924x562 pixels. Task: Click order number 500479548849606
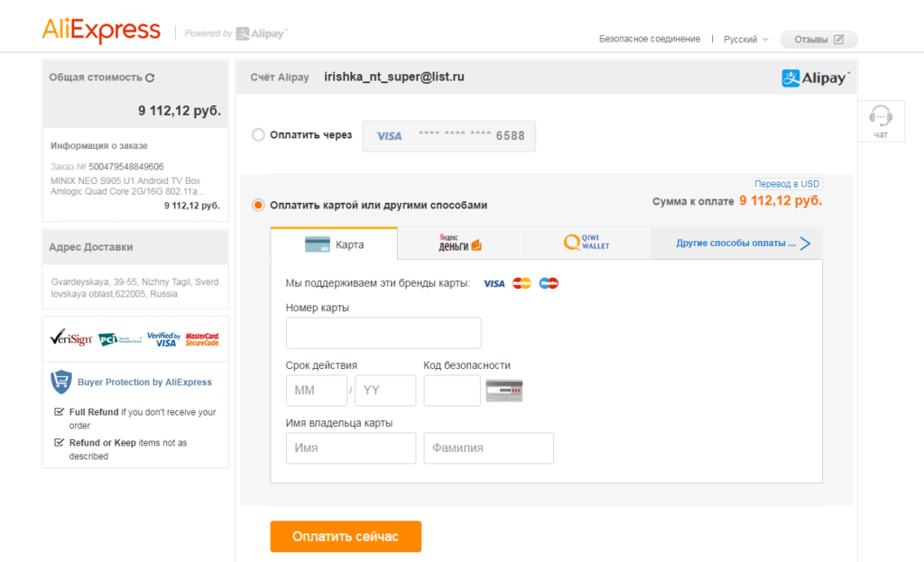pyautogui.click(x=126, y=167)
